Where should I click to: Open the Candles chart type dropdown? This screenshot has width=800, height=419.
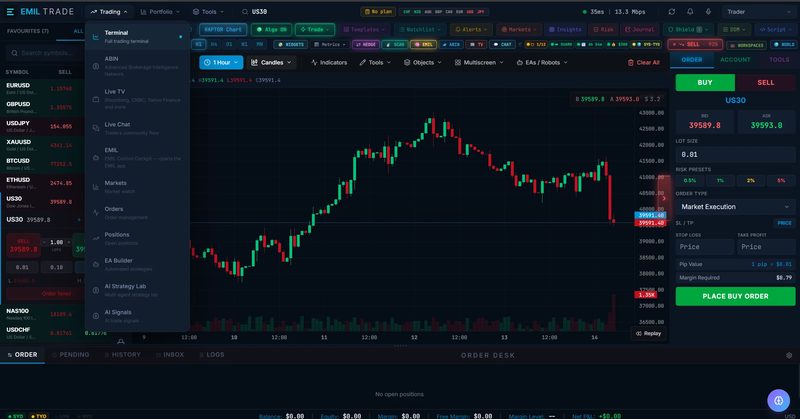[271, 62]
